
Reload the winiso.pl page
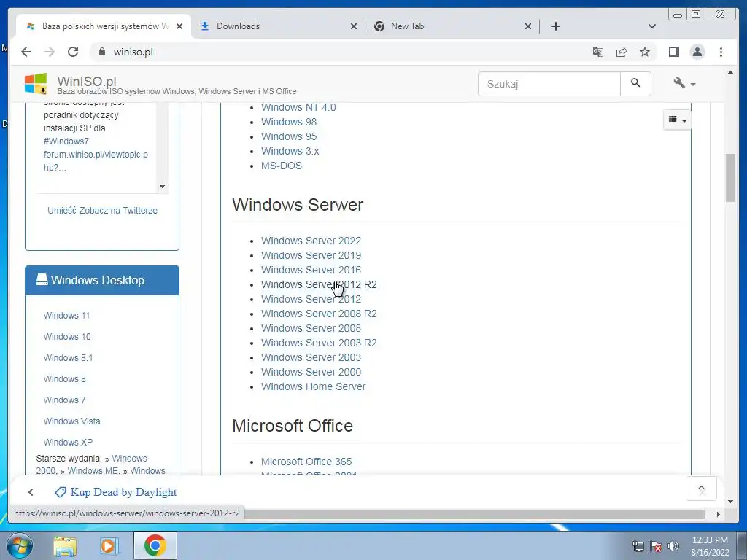(x=73, y=52)
